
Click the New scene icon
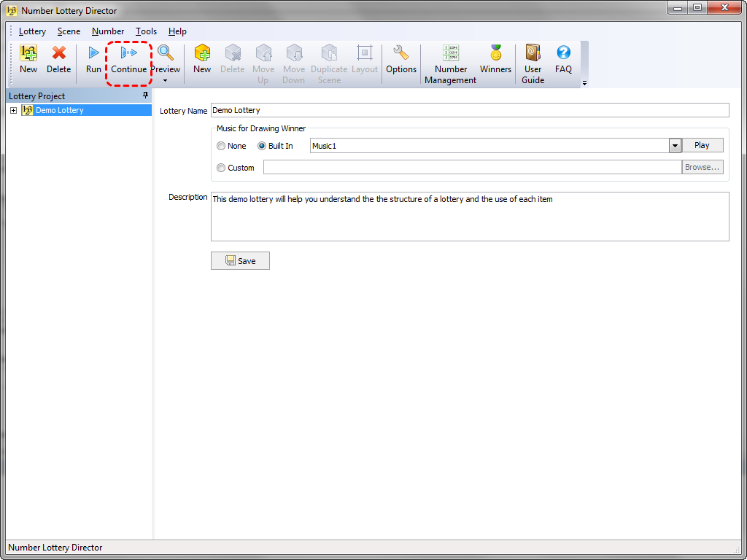coord(202,54)
